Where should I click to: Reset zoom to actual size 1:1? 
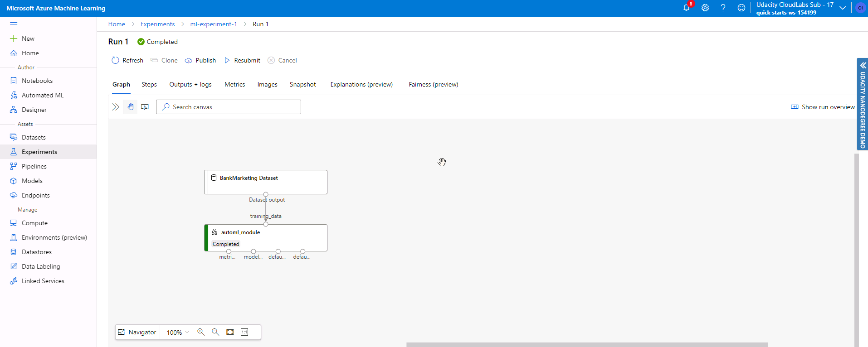pyautogui.click(x=244, y=332)
